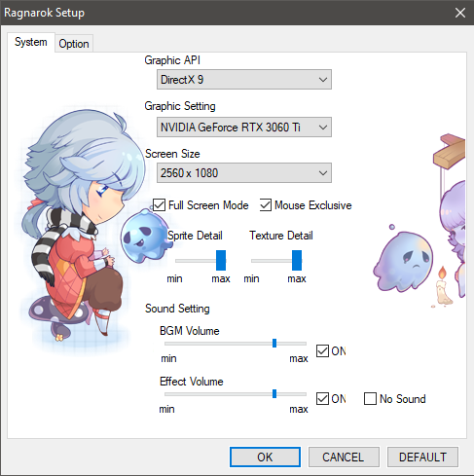Disable Full Screen Mode checkbox
This screenshot has width=474, height=476.
[x=159, y=205]
